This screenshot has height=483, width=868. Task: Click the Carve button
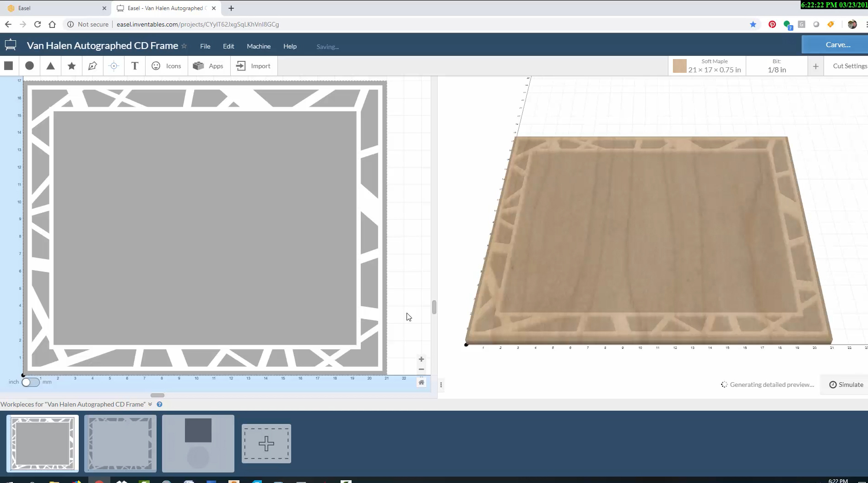[835, 44]
